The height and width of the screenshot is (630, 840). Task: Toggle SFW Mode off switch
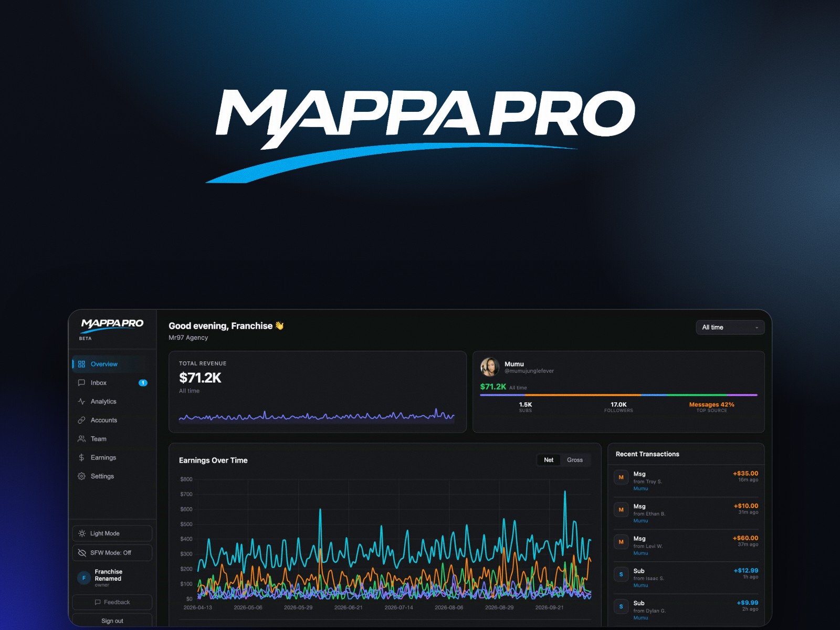point(112,553)
